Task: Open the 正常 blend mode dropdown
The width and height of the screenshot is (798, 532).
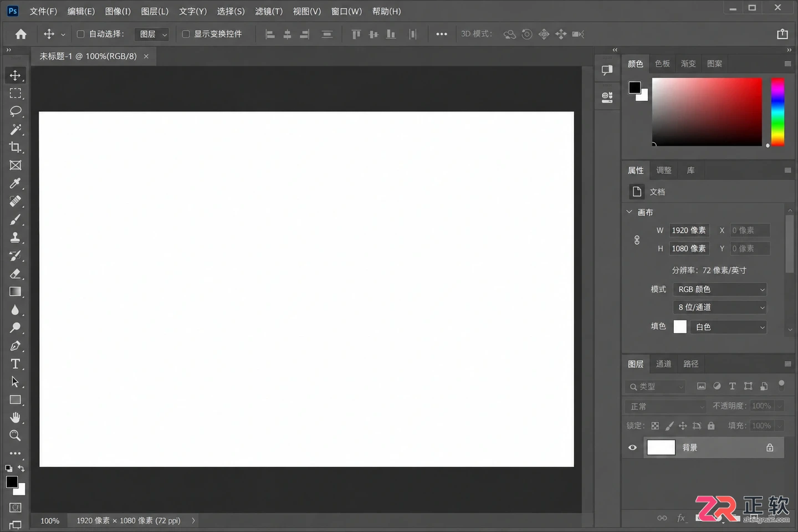Action: [666, 406]
